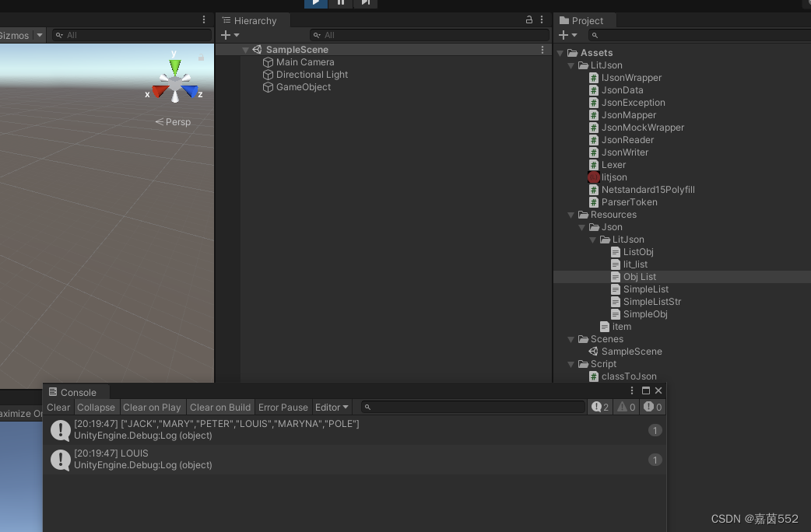Switch to the Console tab
The image size is (811, 532).
click(x=76, y=393)
